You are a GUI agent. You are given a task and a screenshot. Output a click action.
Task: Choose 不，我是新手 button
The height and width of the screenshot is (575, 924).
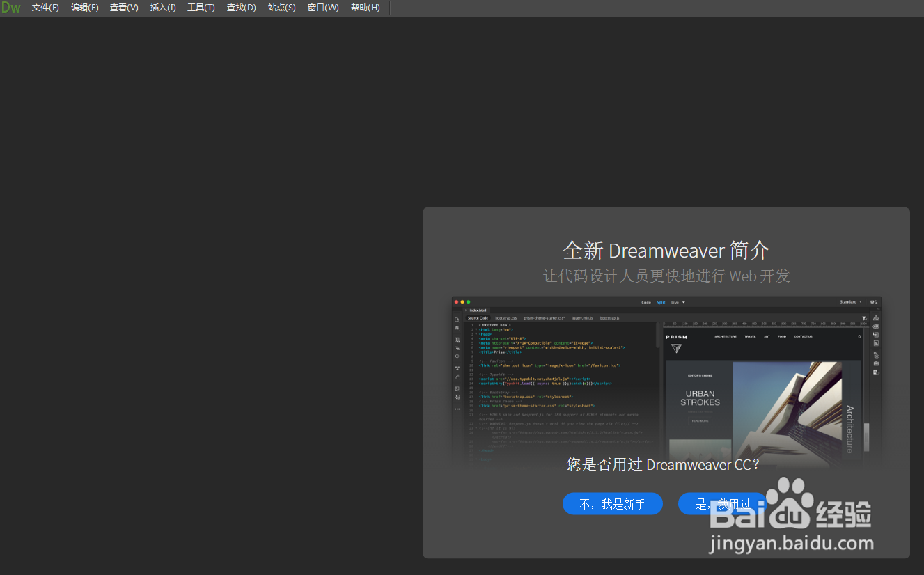click(613, 504)
